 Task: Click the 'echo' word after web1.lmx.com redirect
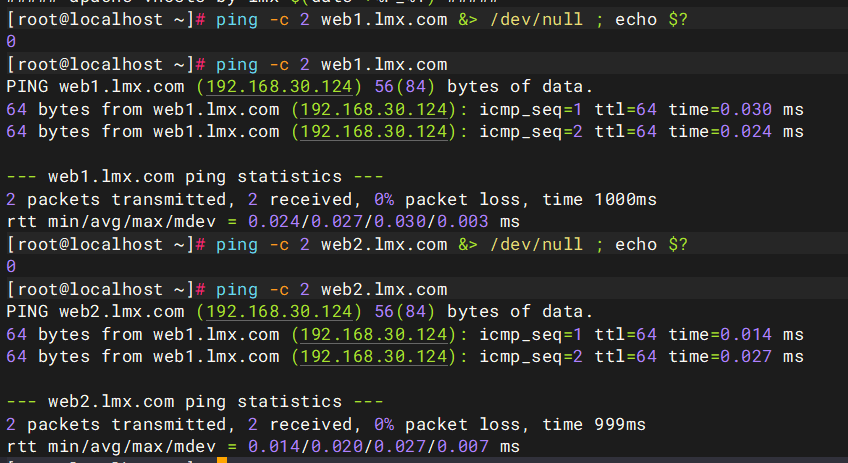[x=636, y=19]
